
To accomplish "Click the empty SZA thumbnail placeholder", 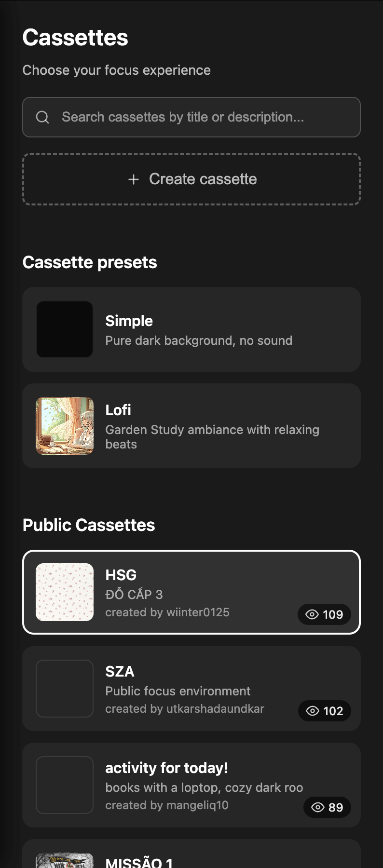I will pos(65,689).
